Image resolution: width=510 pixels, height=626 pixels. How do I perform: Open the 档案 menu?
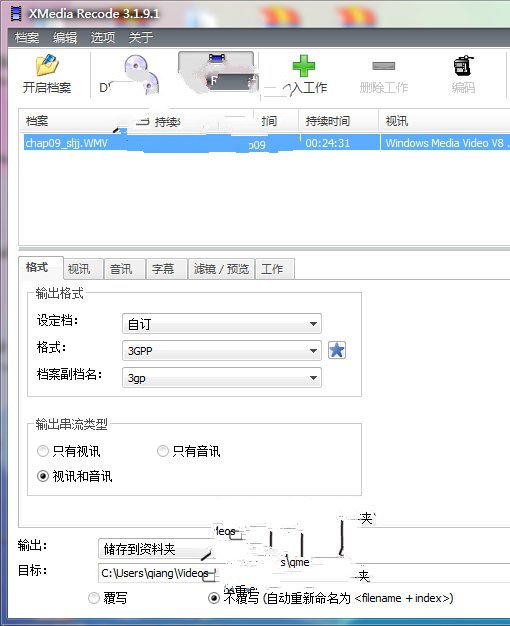27,38
